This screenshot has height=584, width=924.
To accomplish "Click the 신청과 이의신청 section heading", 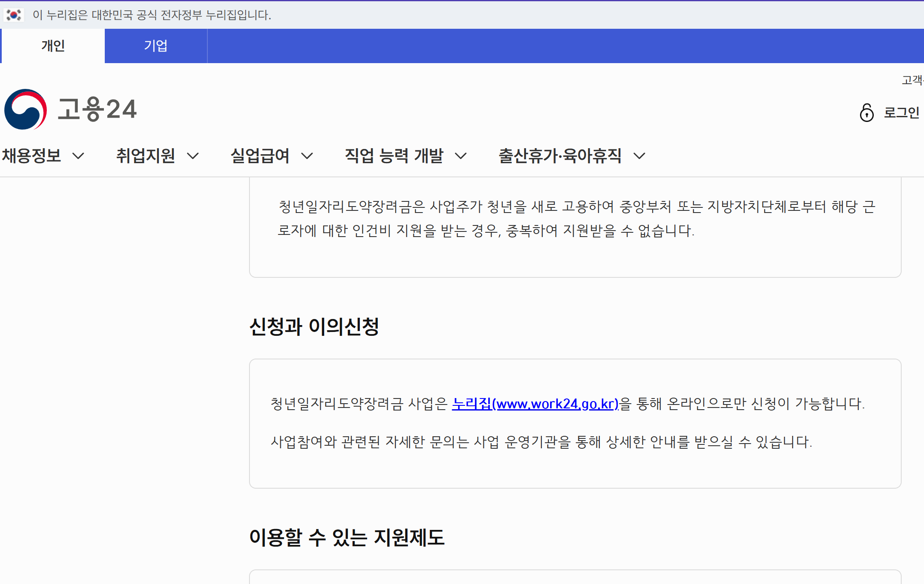I will (x=314, y=326).
